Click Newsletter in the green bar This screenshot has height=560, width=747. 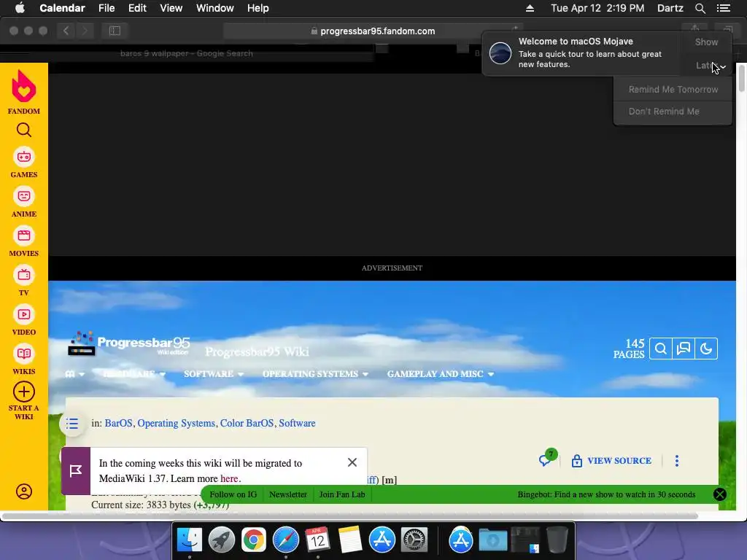[287, 494]
